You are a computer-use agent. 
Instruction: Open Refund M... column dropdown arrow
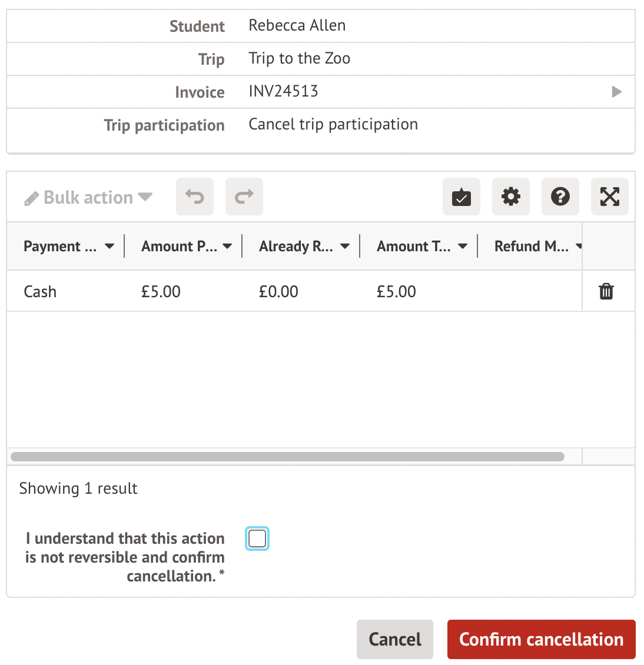[579, 247]
